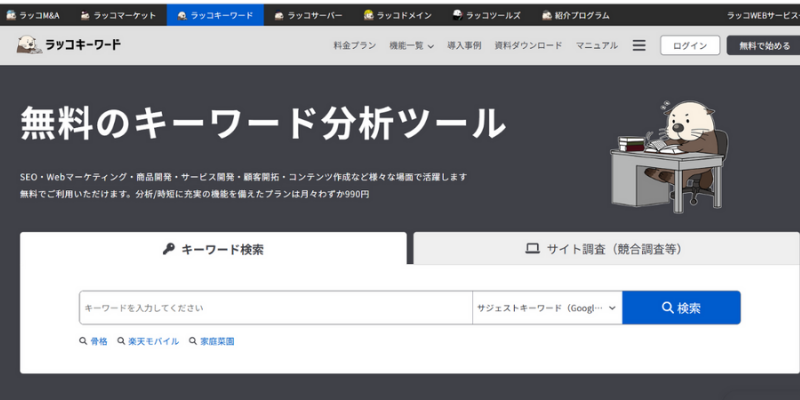Open the 資料ダウンロード page
800x400 pixels.
tap(528, 45)
